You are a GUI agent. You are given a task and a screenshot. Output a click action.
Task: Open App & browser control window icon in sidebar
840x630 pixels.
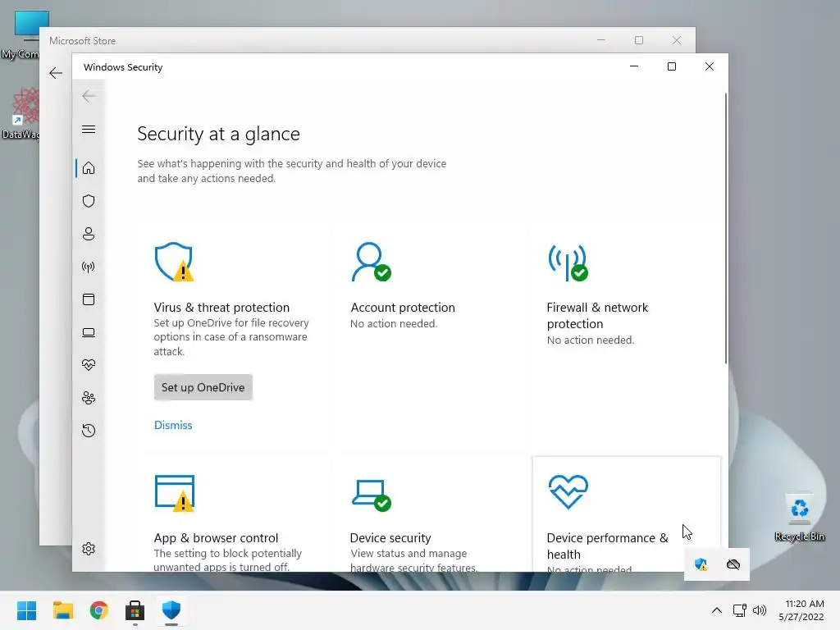point(89,299)
